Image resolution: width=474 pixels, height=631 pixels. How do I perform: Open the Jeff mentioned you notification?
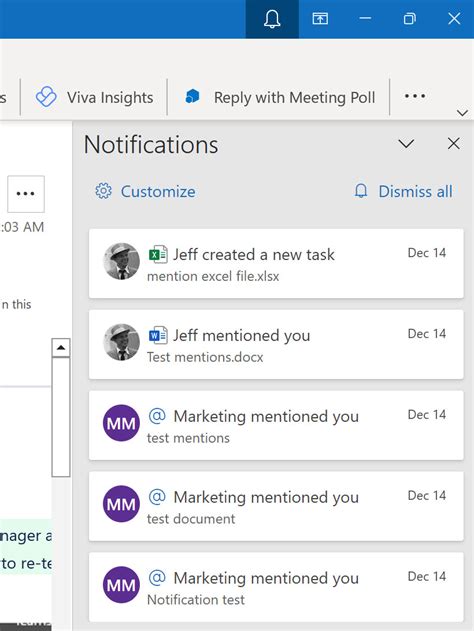276,344
